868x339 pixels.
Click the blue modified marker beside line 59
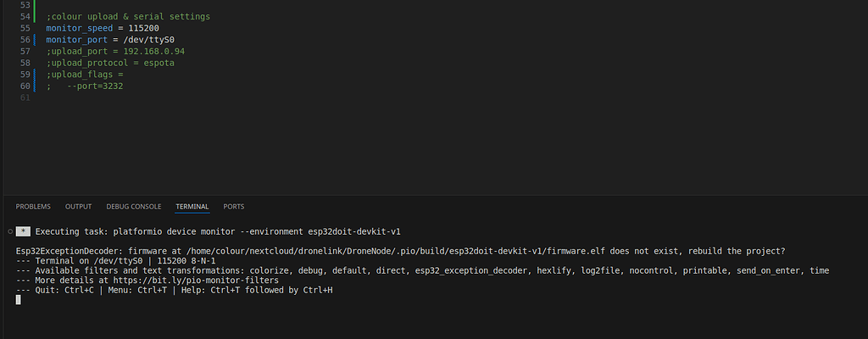tap(34, 74)
